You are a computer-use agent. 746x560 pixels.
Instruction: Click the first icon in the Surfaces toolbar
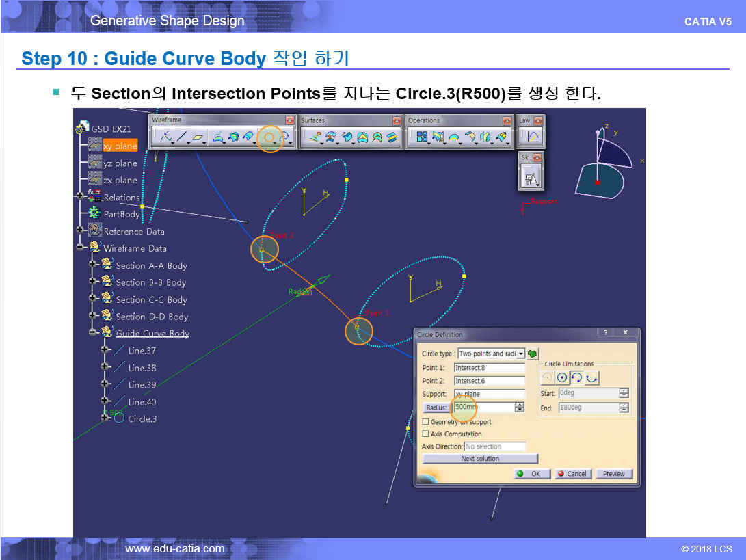[315, 137]
